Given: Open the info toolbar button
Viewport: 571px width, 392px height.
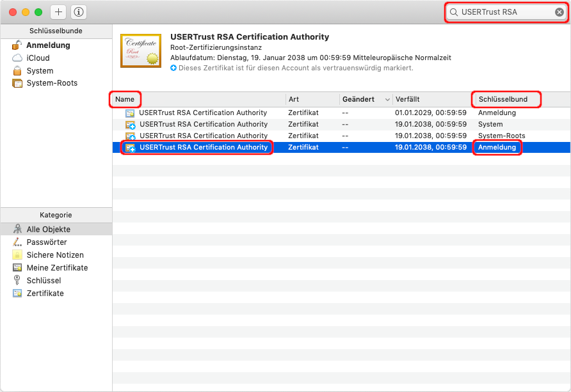Looking at the screenshot, I should click(79, 12).
